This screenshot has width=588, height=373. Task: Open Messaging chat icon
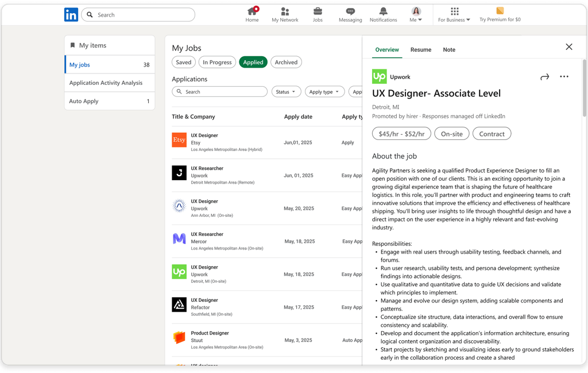point(350,11)
